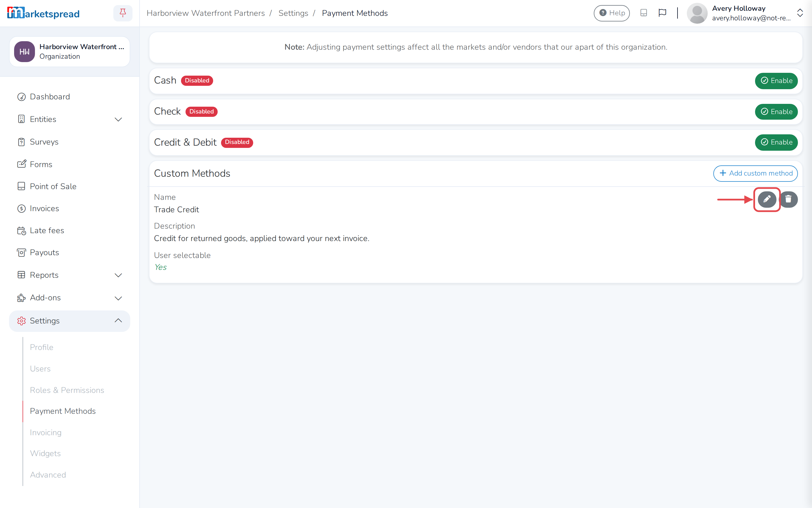Expand the Reports menu chevron
The image size is (812, 508).
tap(118, 275)
